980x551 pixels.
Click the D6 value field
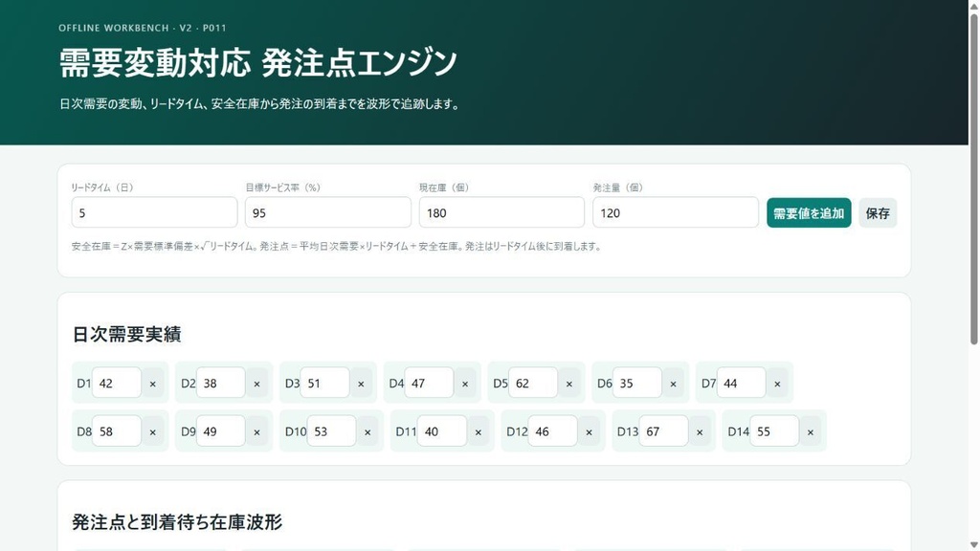coord(636,383)
